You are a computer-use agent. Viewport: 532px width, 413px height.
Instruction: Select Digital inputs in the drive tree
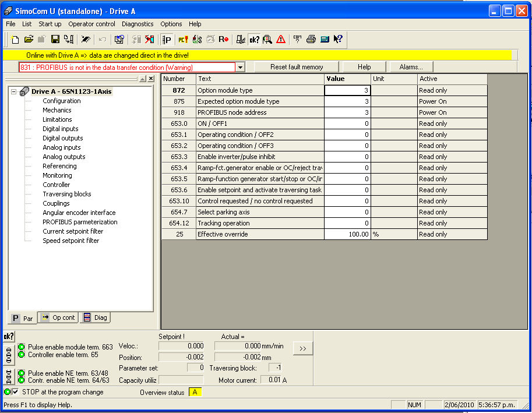(61, 129)
